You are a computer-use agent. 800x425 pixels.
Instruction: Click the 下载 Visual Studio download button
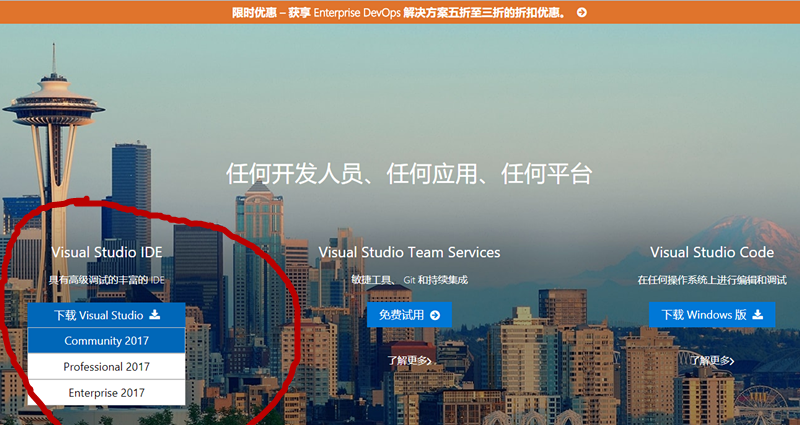pyautogui.click(x=106, y=315)
